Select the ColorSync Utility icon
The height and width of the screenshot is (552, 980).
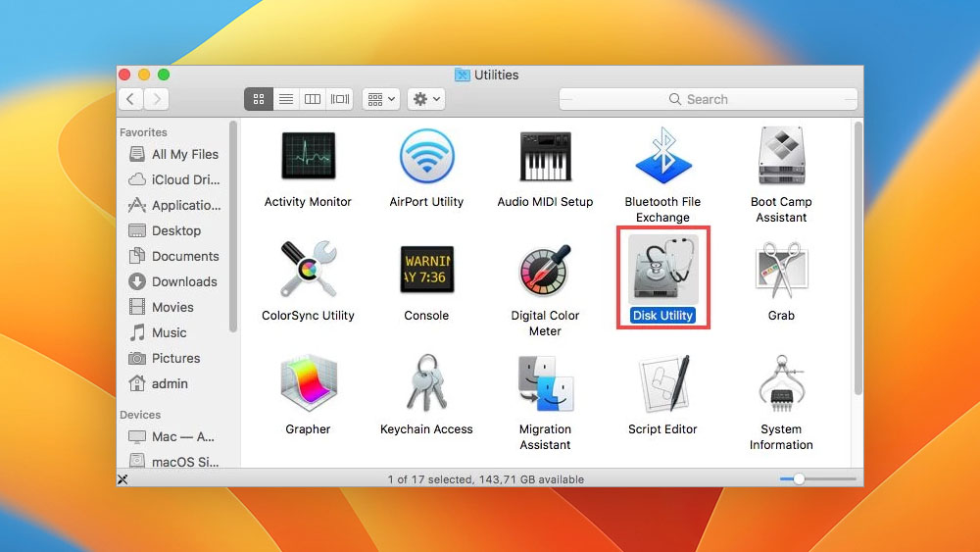pyautogui.click(x=308, y=269)
